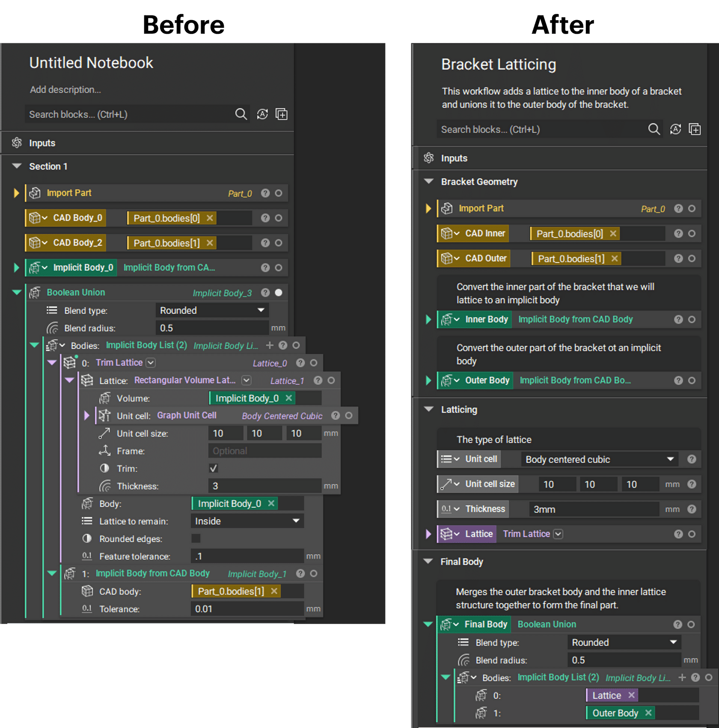Click the Unit cell size arrow icon in Latticing
719x728 pixels.
pos(446,484)
